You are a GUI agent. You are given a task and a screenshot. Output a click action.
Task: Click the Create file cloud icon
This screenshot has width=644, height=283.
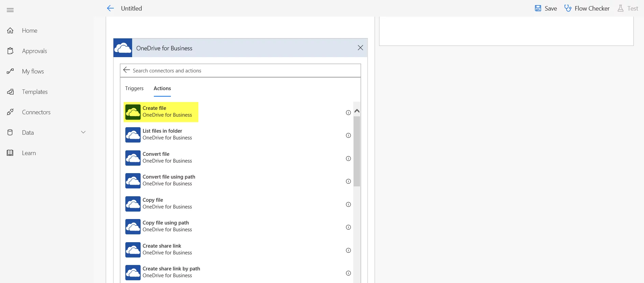coord(133,112)
